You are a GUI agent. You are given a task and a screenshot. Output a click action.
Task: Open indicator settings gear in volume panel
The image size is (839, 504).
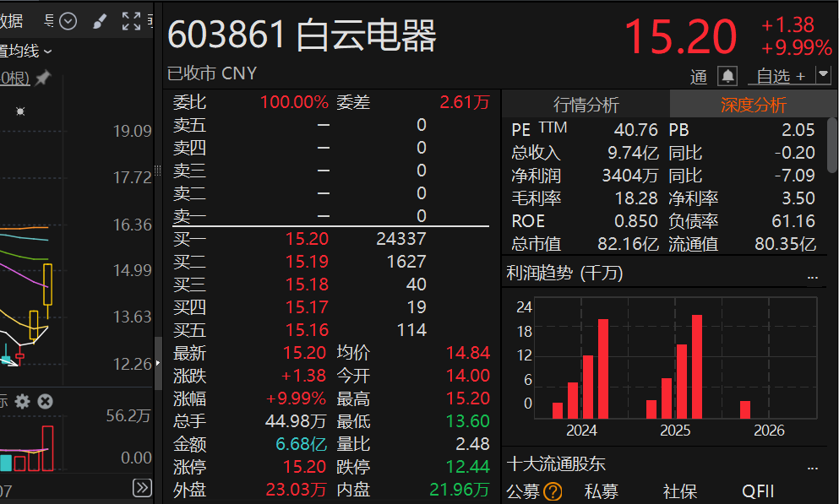click(x=23, y=401)
